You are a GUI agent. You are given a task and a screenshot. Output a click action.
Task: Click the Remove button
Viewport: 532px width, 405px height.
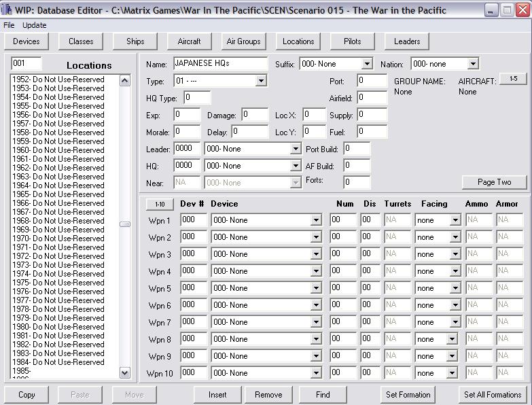pyautogui.click(x=268, y=395)
